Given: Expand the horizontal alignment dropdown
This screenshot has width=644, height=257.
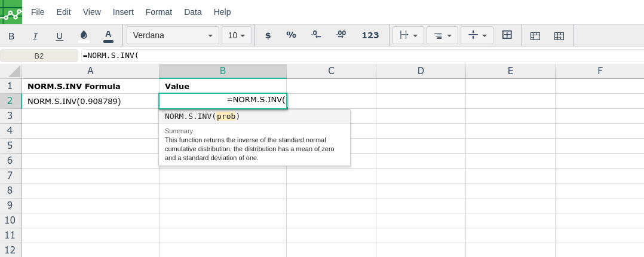Looking at the screenshot, I should (x=442, y=35).
